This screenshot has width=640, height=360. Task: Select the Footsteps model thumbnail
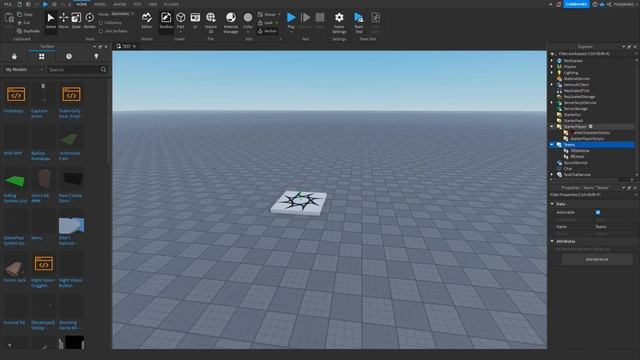point(16,95)
